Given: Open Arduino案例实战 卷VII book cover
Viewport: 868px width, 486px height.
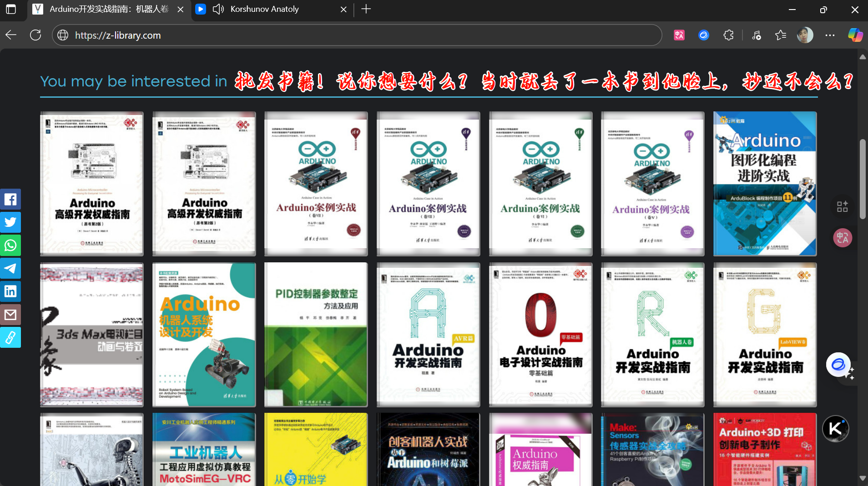Looking at the screenshot, I should (316, 184).
